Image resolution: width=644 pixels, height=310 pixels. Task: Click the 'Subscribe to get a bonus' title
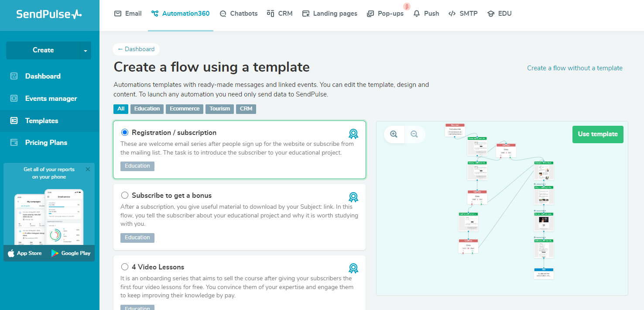click(171, 196)
